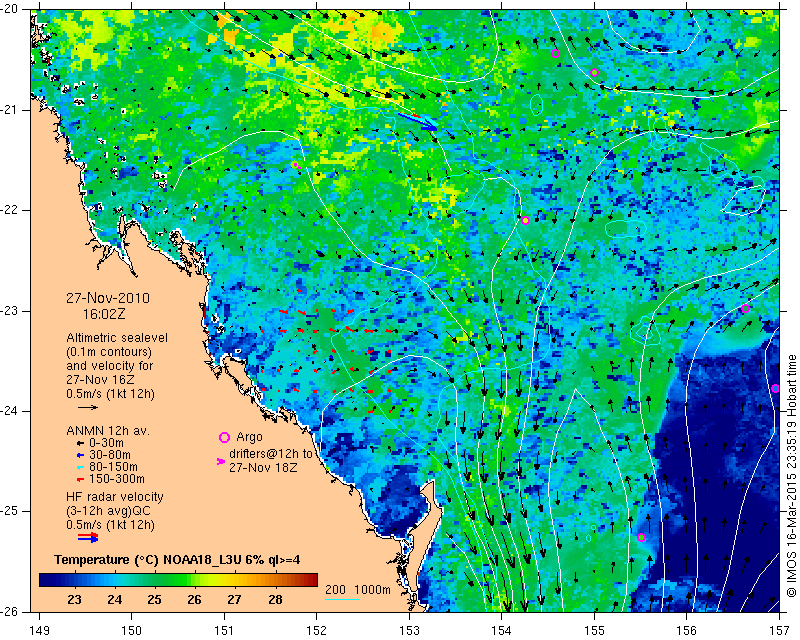Click the blue HF radar vector near 21°S 153.2°E
The width and height of the screenshot is (800, 640).
pos(417,121)
